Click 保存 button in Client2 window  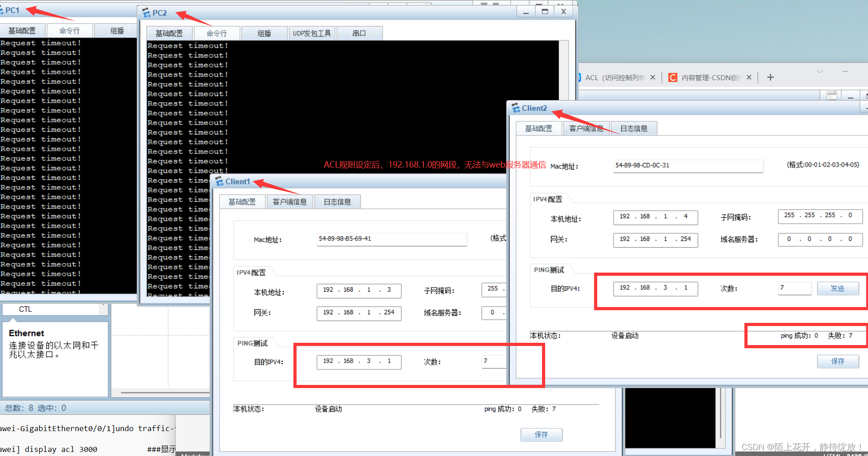click(838, 361)
